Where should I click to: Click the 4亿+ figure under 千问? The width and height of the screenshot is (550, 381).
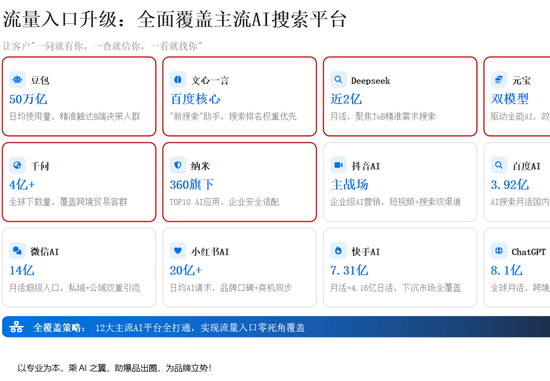click(22, 185)
